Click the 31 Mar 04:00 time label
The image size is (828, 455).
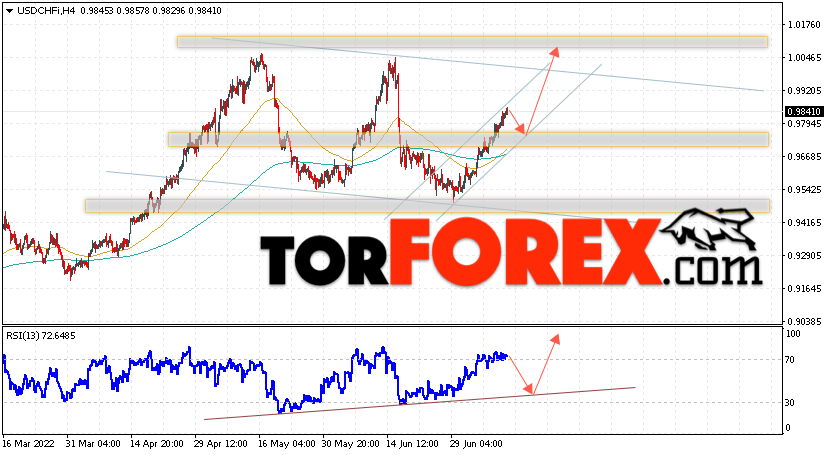[x=93, y=443]
